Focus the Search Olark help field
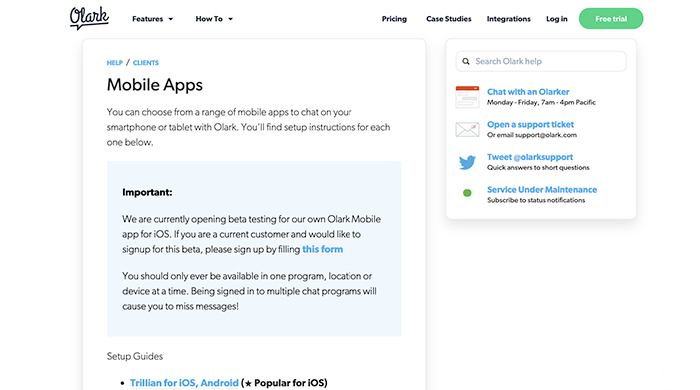700x390 pixels. (x=541, y=61)
